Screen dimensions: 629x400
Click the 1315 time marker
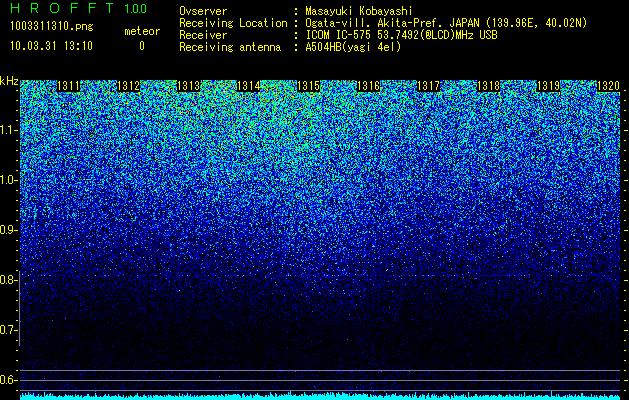click(308, 86)
